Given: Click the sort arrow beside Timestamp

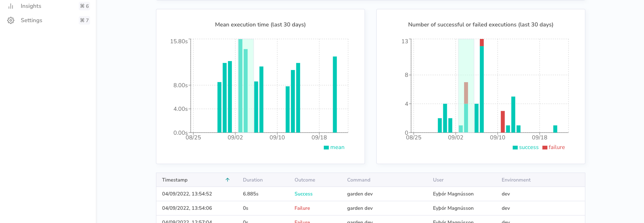Looking at the screenshot, I should point(228,180).
